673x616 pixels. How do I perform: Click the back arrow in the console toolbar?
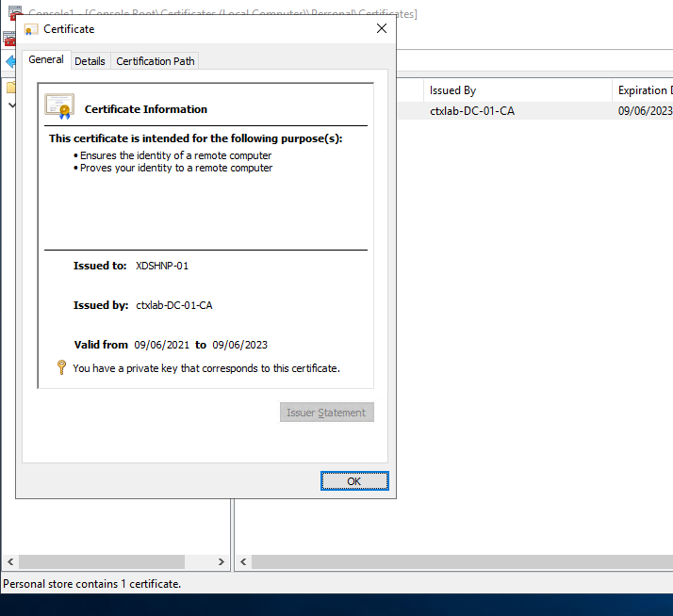tap(9, 61)
